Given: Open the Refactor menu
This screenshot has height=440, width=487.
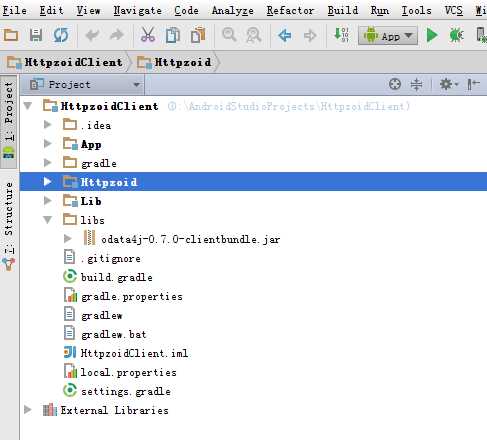Looking at the screenshot, I should [290, 10].
